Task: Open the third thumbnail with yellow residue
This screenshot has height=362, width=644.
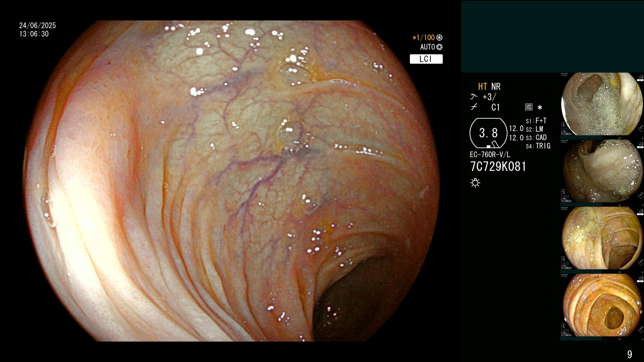Action: [x=602, y=238]
